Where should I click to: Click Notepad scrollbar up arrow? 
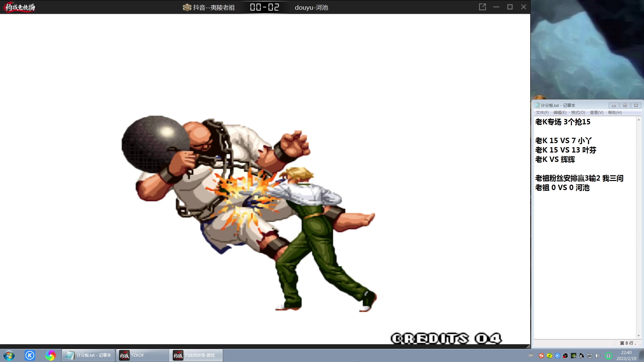639,120
